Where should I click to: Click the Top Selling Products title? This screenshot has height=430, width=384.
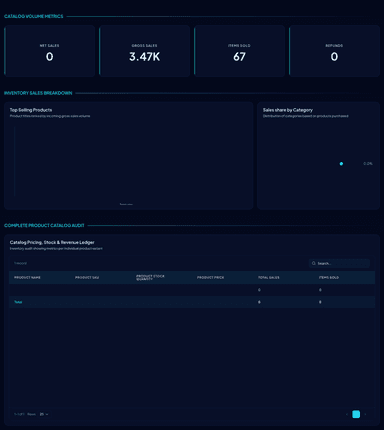coord(31,110)
